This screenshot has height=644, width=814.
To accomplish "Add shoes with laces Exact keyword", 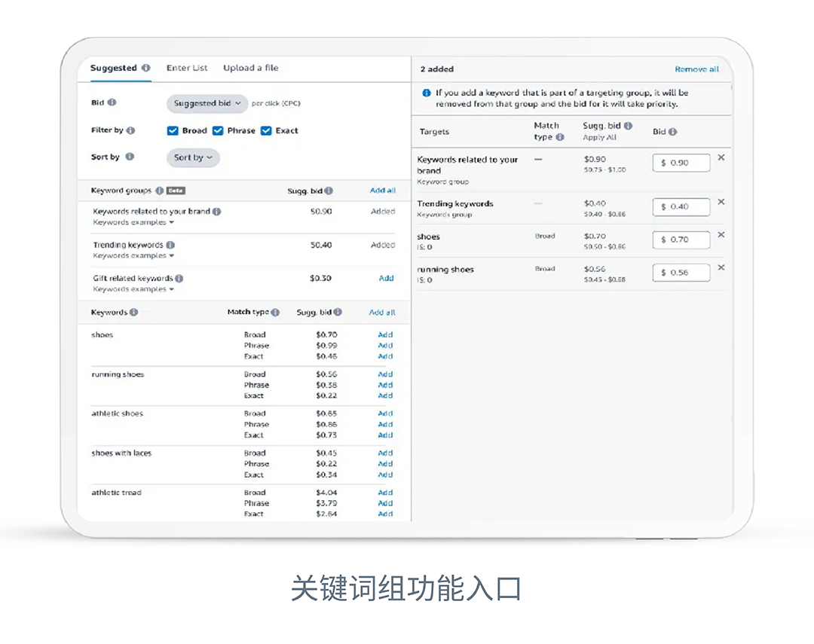I will coord(385,475).
